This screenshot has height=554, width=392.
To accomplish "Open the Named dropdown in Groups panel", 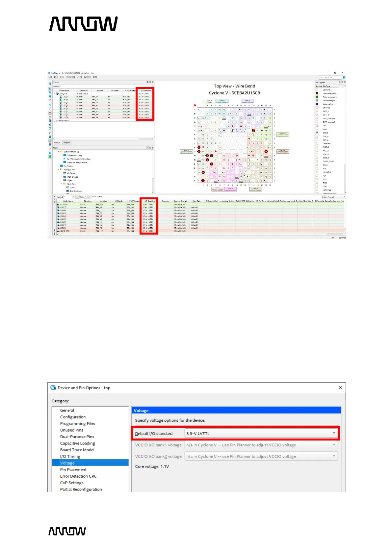I will pyautogui.click(x=152, y=87).
